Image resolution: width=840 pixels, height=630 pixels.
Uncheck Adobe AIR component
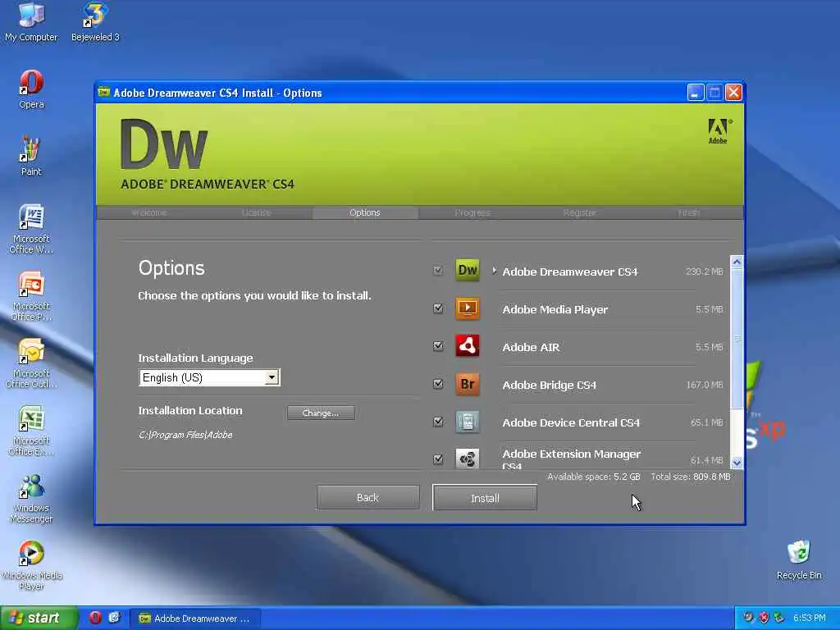coord(438,346)
